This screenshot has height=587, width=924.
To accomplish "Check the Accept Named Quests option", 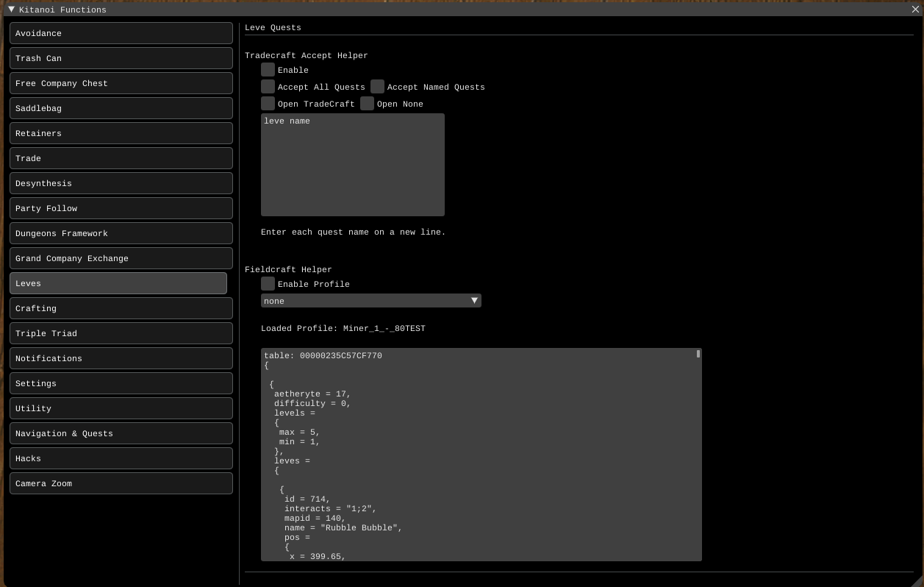I will tap(378, 87).
